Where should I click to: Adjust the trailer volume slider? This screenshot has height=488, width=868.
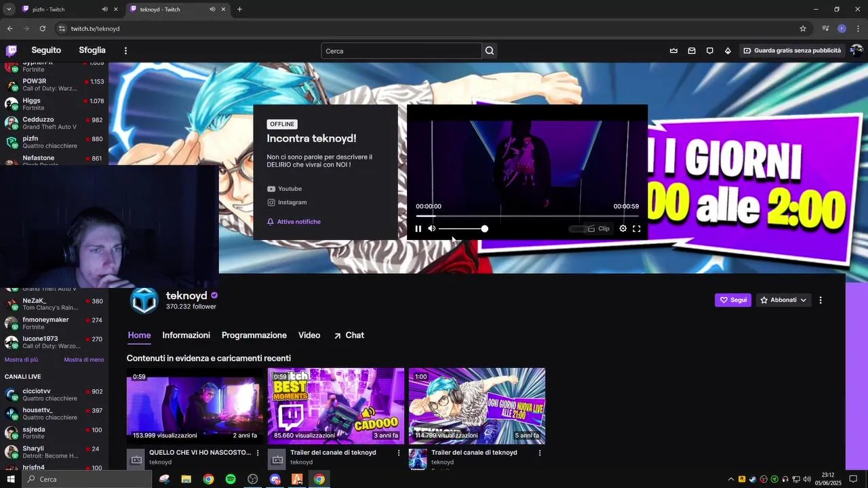pos(462,229)
